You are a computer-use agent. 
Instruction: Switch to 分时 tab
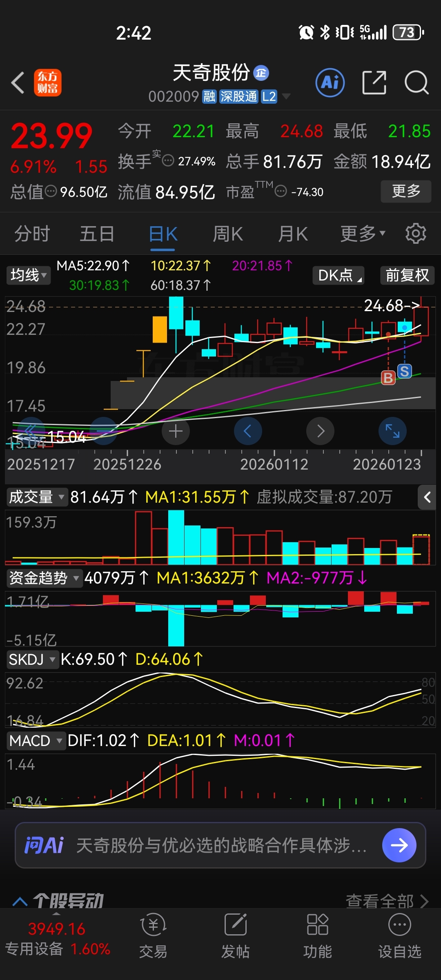[32, 234]
